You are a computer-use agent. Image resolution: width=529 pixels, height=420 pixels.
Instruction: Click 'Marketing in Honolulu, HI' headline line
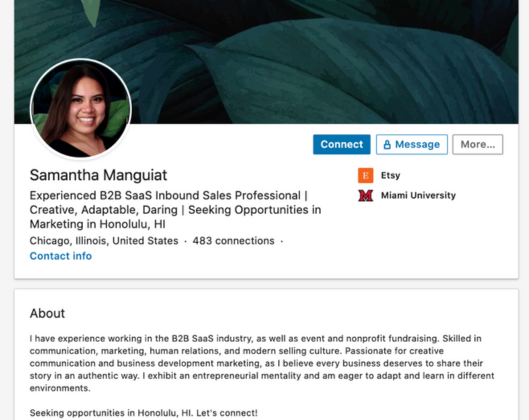click(x=98, y=224)
